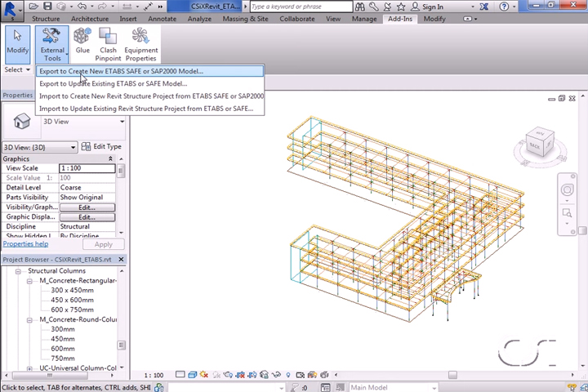Viewport: 588px width, 392px height.
Task: Click the Type a keyword or phrase search box
Action: pyautogui.click(x=301, y=7)
